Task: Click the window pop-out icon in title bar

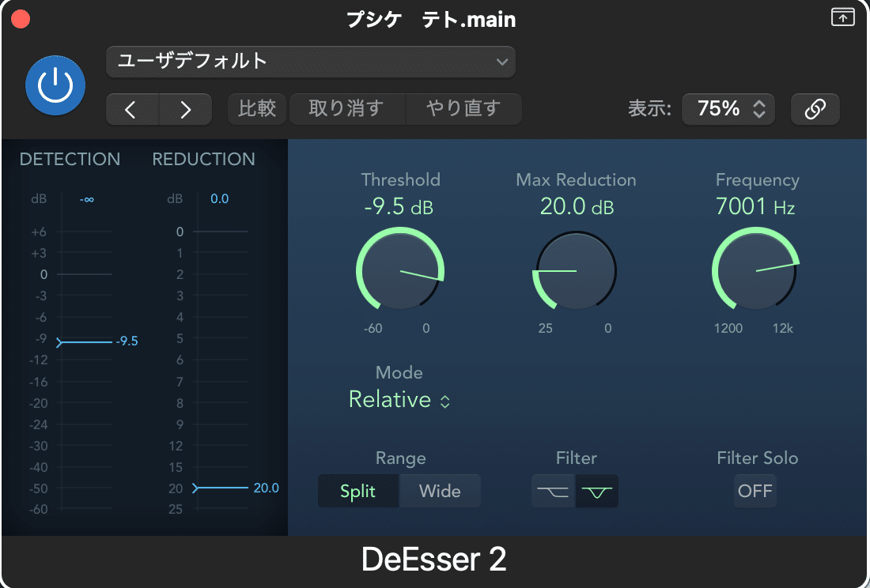Action: pyautogui.click(x=842, y=17)
